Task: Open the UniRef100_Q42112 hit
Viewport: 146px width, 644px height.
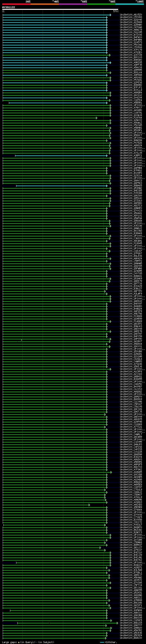Action: click(131, 95)
